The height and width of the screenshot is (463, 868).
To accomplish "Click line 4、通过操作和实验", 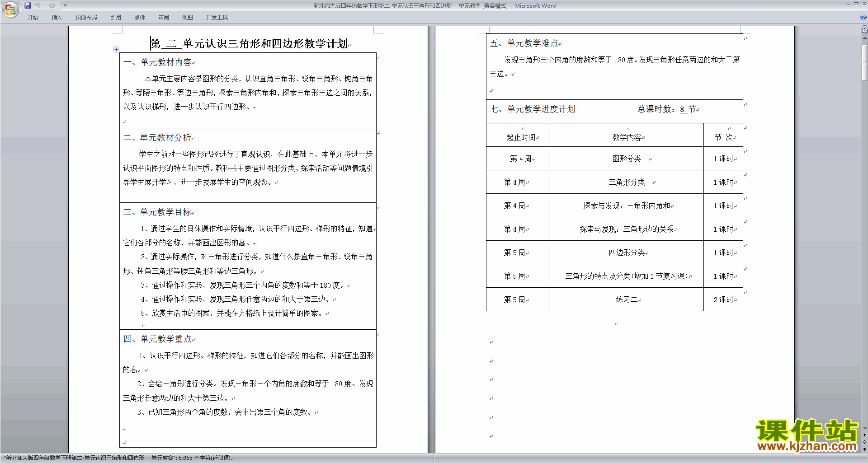I will click(x=236, y=299).
